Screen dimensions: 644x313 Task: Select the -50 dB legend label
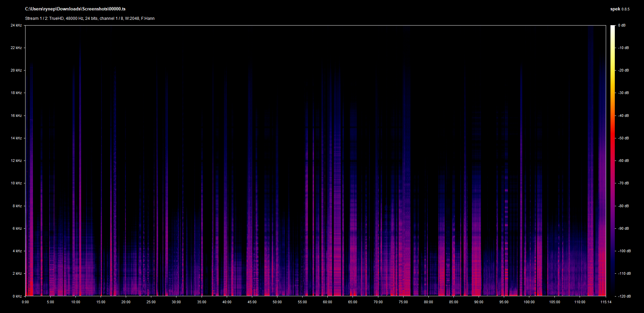click(624, 138)
